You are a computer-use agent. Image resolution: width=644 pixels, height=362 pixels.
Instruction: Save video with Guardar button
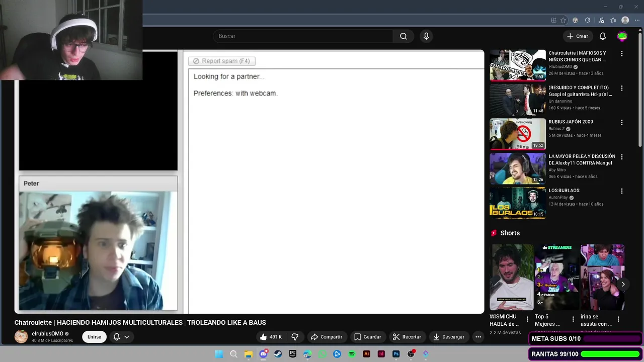368,337
